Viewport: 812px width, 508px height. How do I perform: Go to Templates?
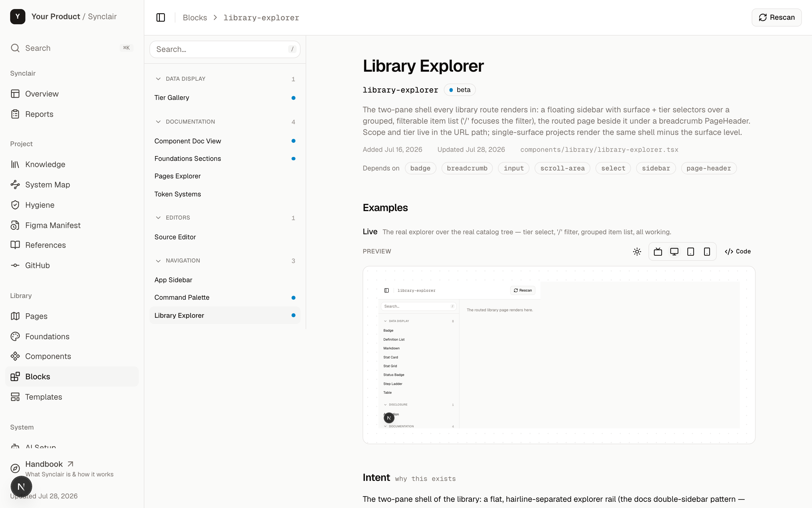[72, 397]
